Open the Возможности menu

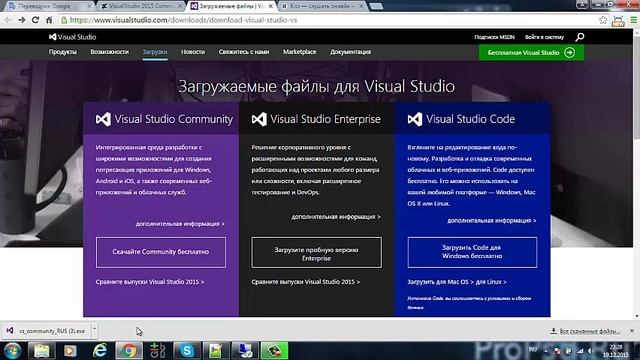point(109,52)
